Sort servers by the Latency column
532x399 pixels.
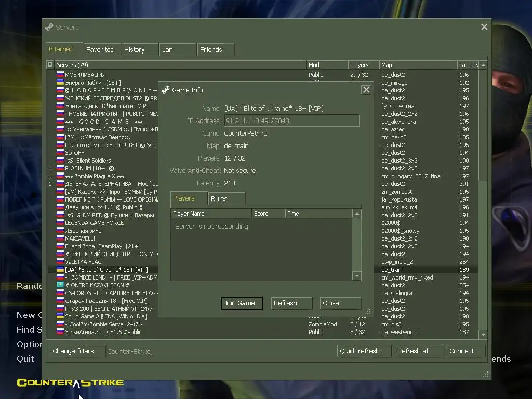pyautogui.click(x=468, y=65)
